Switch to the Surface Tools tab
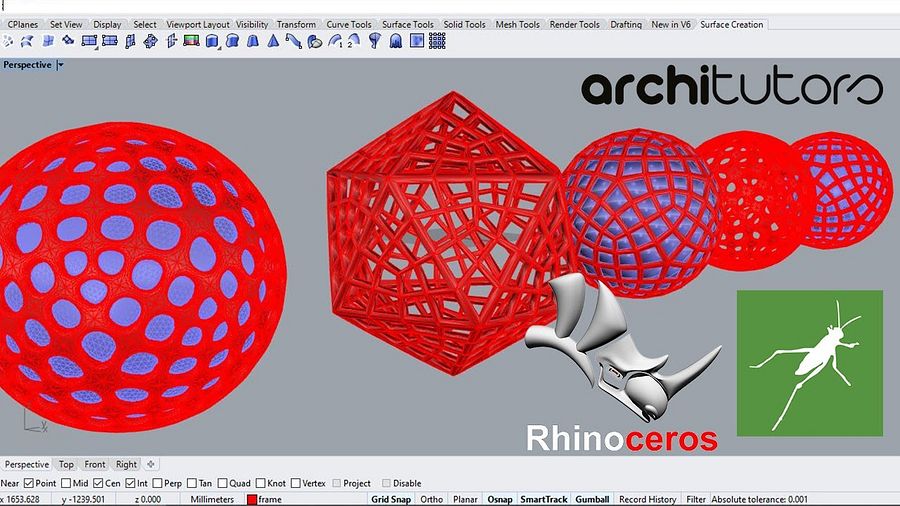Image resolution: width=900 pixels, height=506 pixels. (x=408, y=24)
